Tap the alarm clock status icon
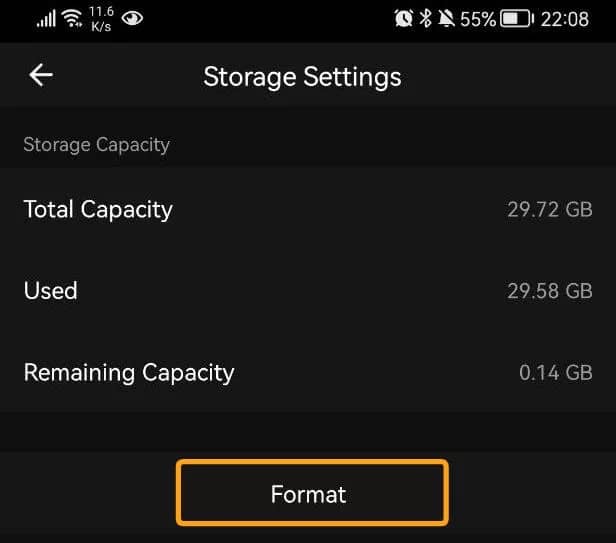Screen dimensions: 616x543 (404, 18)
